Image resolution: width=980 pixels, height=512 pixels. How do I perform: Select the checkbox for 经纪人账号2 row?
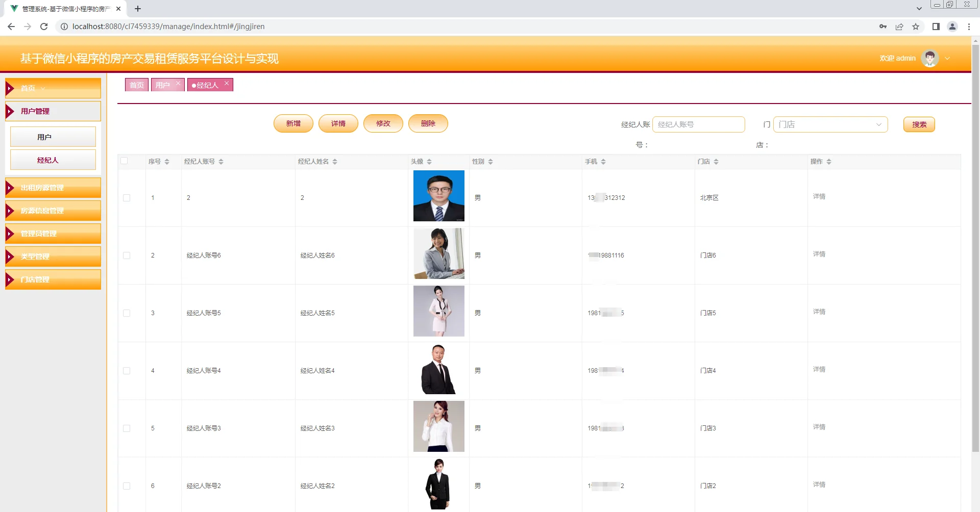(127, 486)
